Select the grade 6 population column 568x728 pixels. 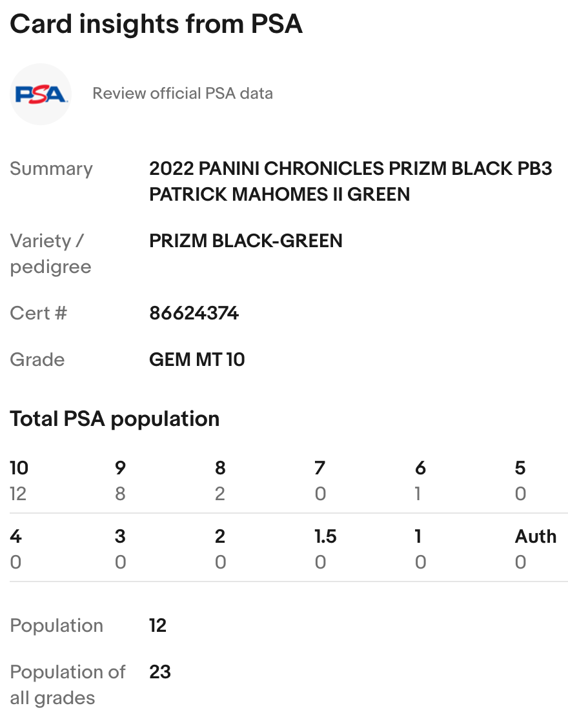point(420,481)
